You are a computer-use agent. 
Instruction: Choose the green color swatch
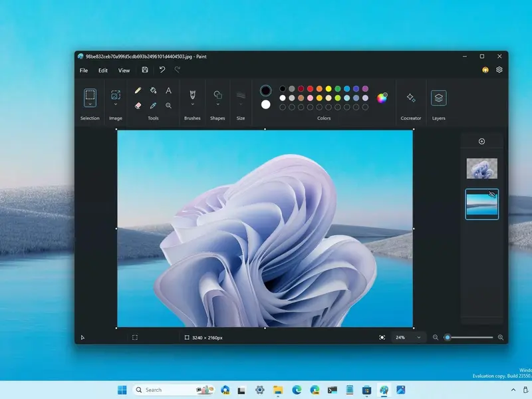click(x=338, y=89)
